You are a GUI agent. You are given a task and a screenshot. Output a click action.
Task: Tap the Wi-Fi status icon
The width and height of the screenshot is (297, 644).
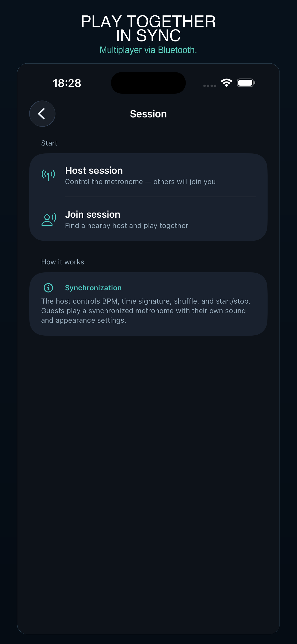coord(227,83)
